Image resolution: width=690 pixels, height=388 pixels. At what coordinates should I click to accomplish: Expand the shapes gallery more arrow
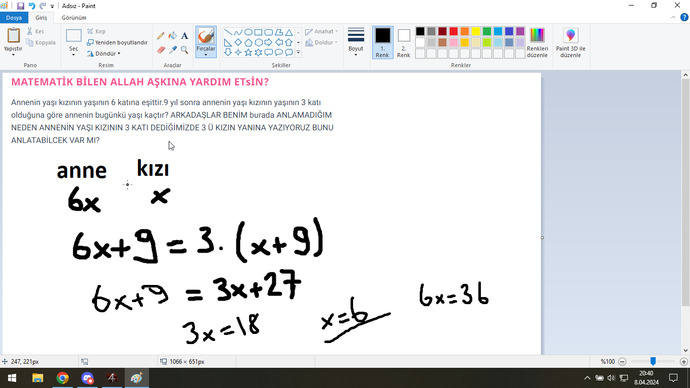coord(298,53)
